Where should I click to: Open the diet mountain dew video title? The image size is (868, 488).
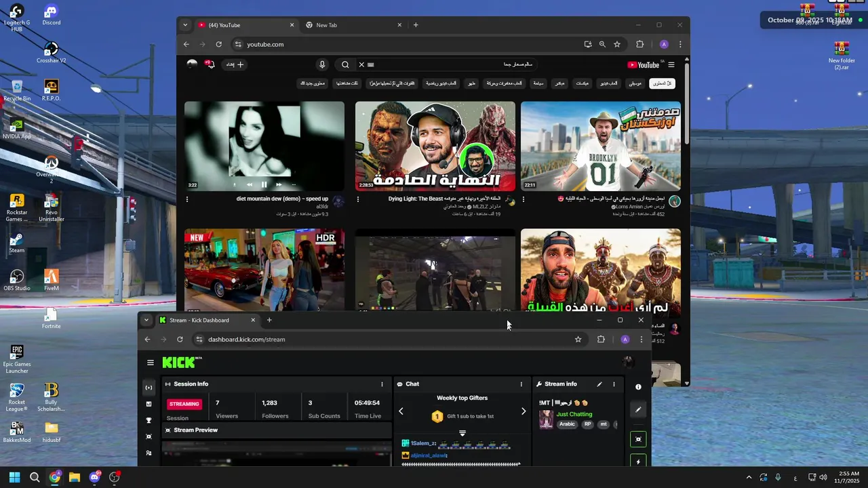coord(282,199)
